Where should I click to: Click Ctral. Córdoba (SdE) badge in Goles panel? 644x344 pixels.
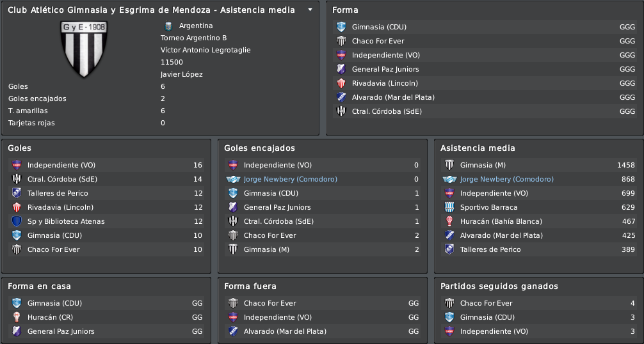(17, 179)
